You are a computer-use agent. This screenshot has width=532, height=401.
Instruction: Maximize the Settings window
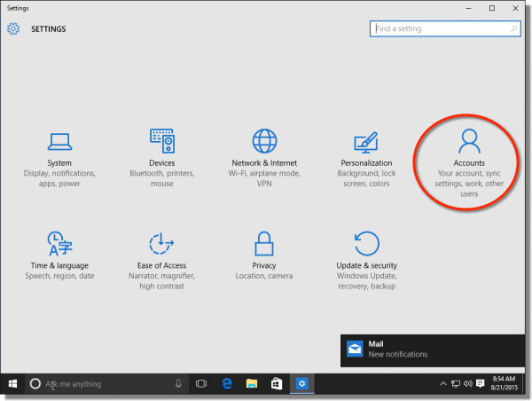point(492,8)
